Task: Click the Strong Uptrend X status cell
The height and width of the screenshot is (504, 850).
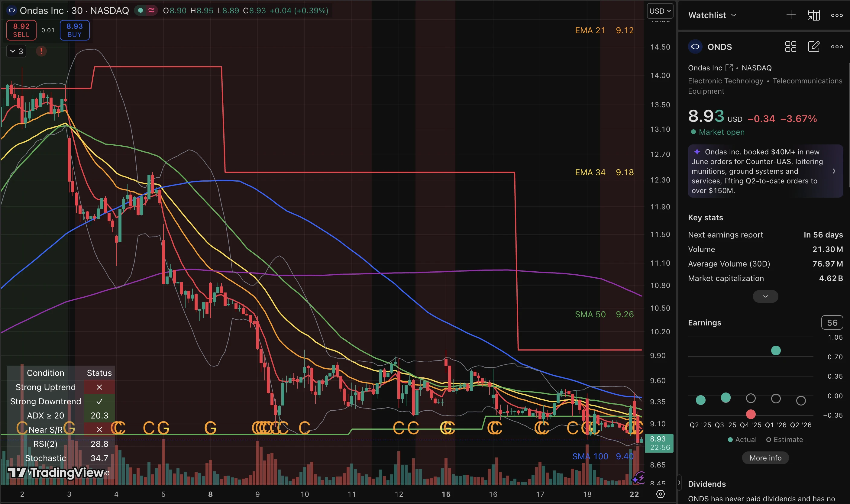Action: 99,387
